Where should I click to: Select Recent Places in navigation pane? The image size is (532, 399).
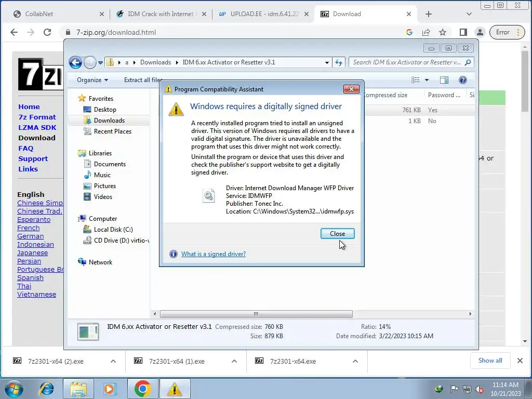click(x=112, y=131)
